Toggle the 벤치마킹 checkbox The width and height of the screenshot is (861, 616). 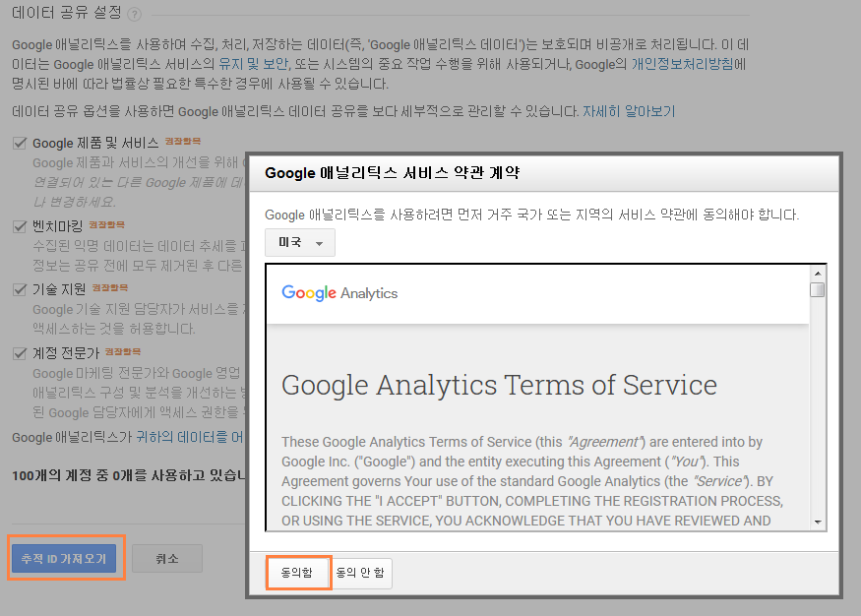(x=20, y=226)
